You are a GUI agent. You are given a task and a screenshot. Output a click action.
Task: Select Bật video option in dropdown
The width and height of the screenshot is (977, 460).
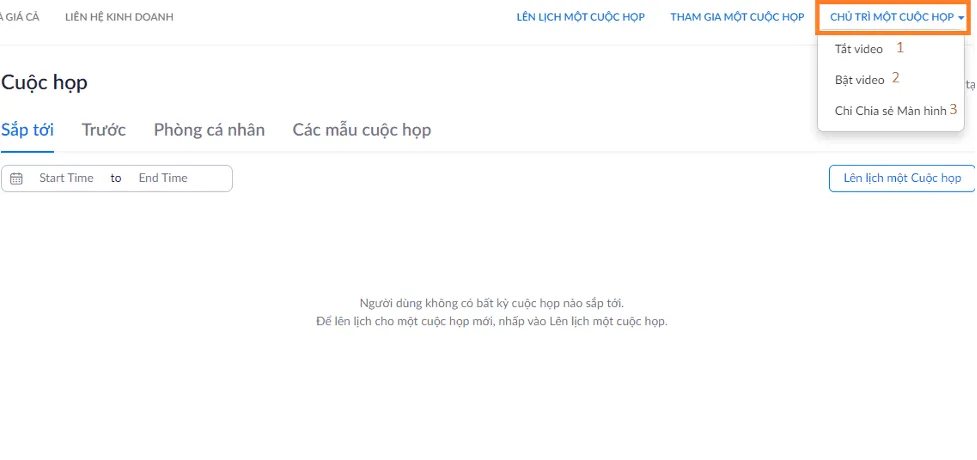859,80
